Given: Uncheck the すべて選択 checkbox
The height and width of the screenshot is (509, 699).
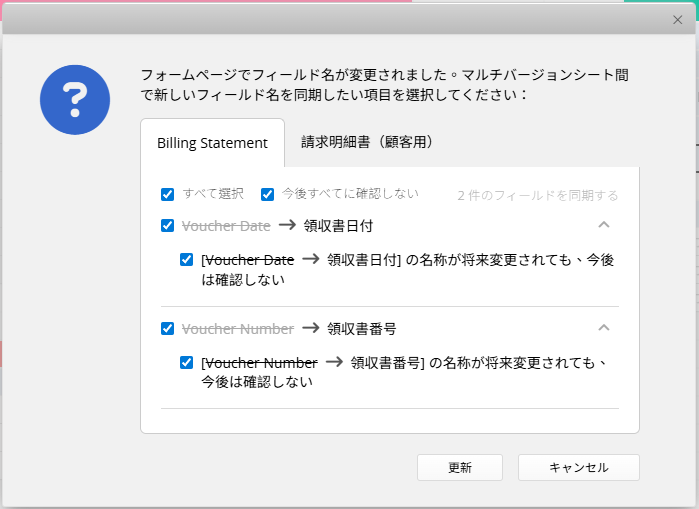Looking at the screenshot, I should point(168,194).
